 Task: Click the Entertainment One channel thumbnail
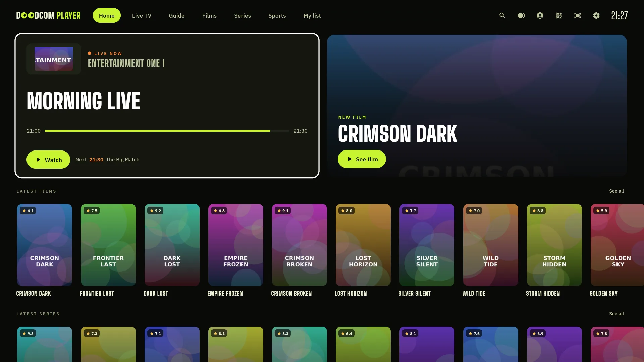pyautogui.click(x=54, y=59)
